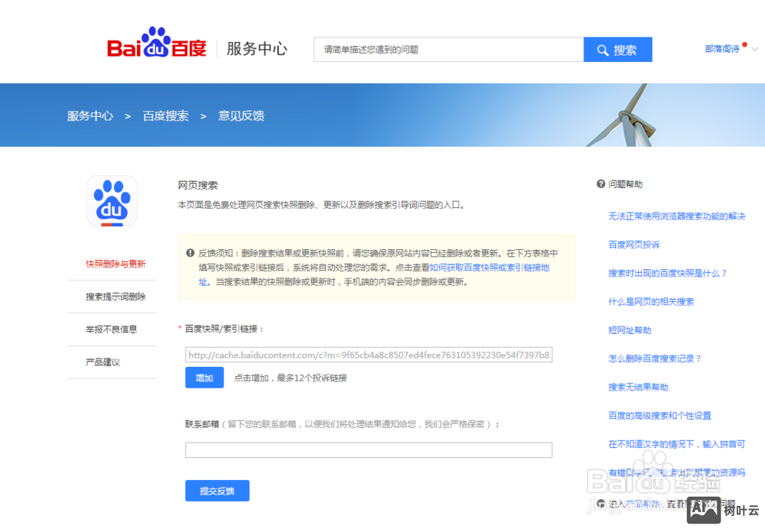Viewport: 765px width, 532px height.
Task: Click the 如何获取百度快照或索引链接地址 link
Action: (490, 268)
